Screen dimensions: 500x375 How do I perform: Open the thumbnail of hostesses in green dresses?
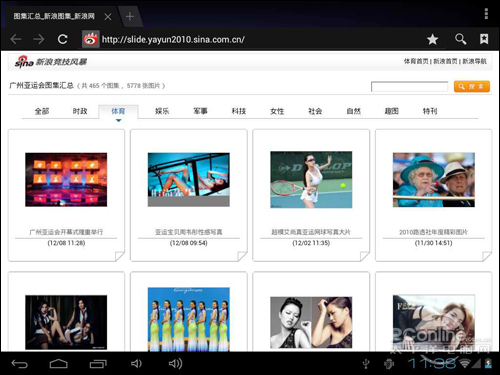[189, 319]
